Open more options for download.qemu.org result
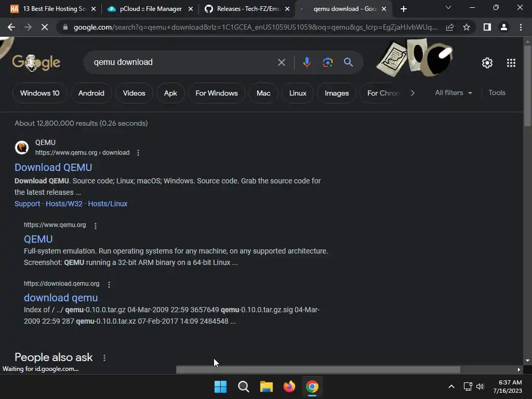The width and height of the screenshot is (532, 399). click(109, 284)
